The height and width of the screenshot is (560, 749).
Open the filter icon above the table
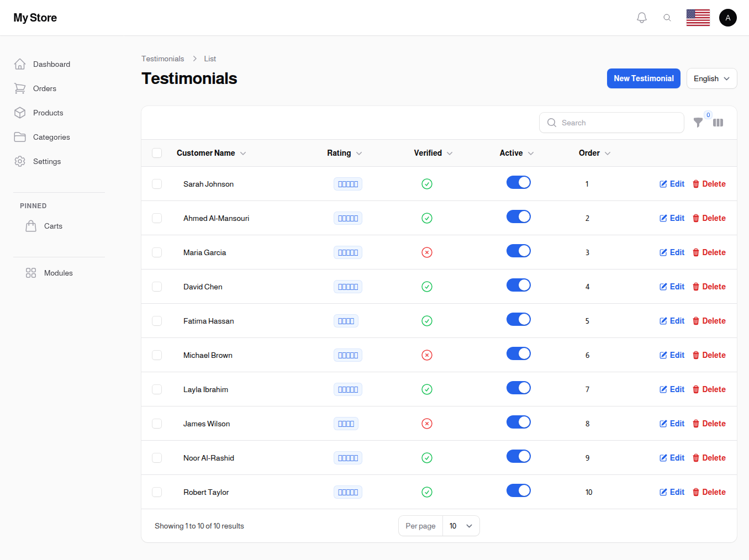click(698, 123)
